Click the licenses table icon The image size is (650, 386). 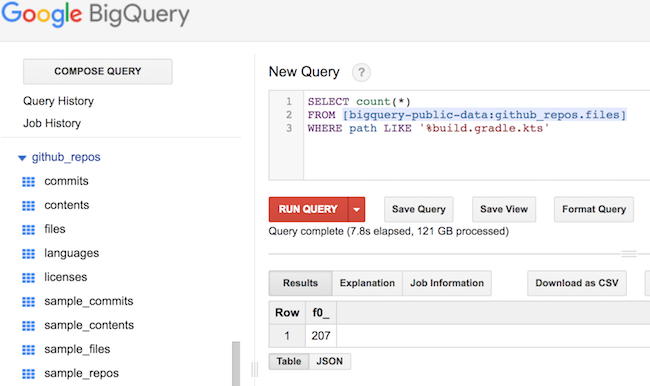(x=28, y=278)
